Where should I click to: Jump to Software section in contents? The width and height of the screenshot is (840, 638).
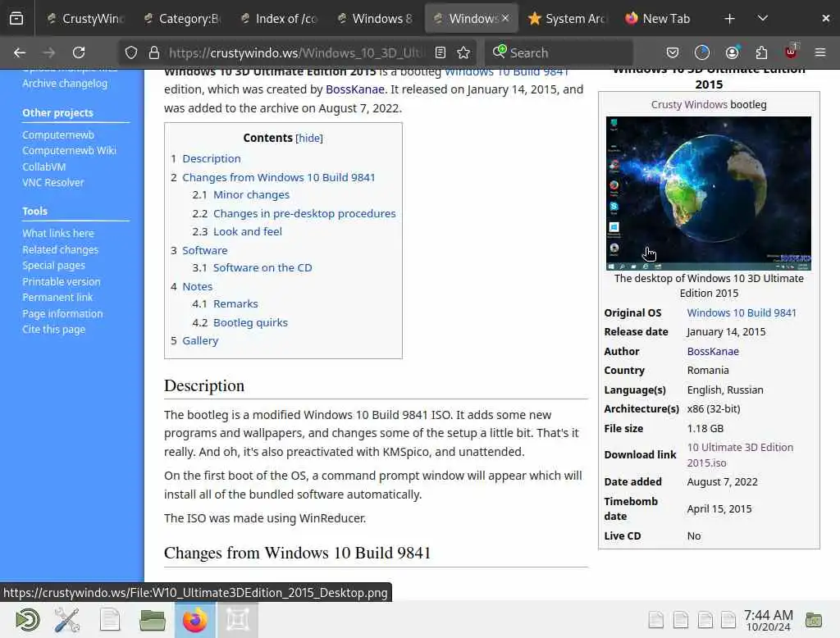(204, 250)
